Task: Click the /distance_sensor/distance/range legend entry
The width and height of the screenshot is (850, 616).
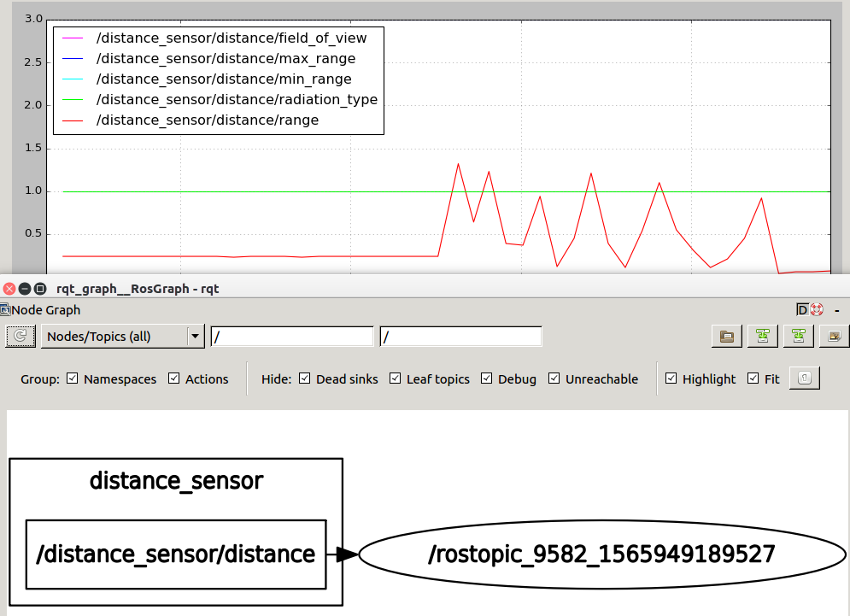Action: (x=208, y=120)
